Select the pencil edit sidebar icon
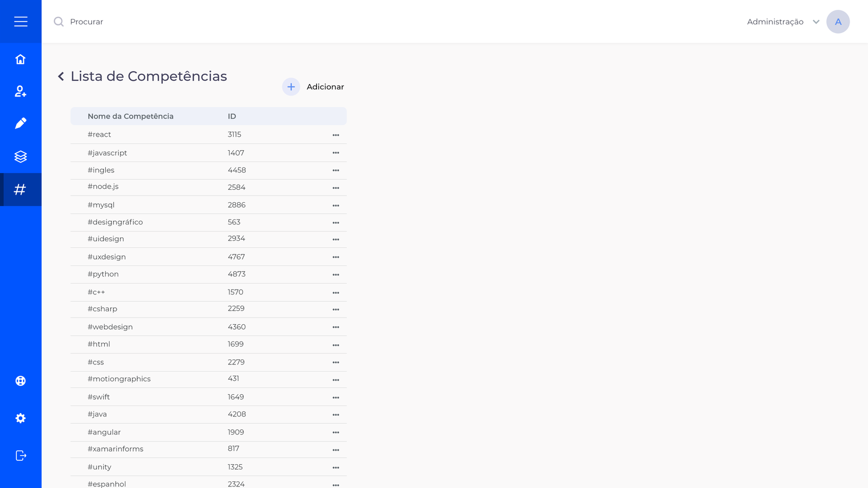 (x=21, y=124)
